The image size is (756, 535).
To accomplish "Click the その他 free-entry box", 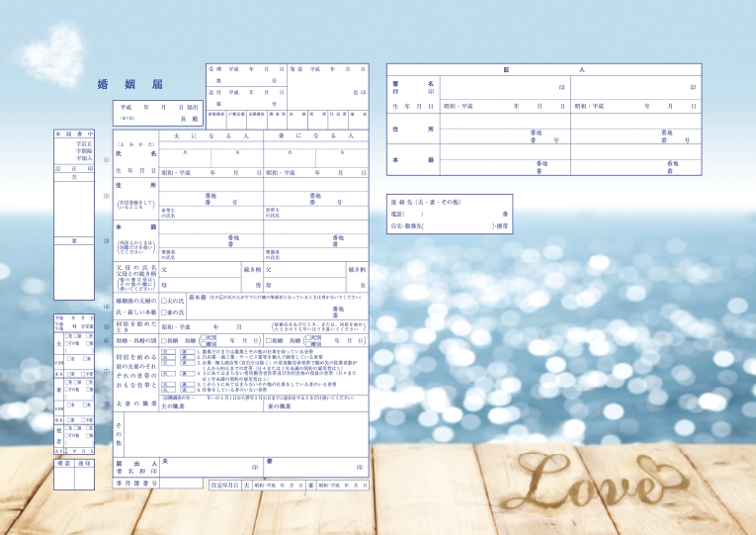I will tap(246, 434).
